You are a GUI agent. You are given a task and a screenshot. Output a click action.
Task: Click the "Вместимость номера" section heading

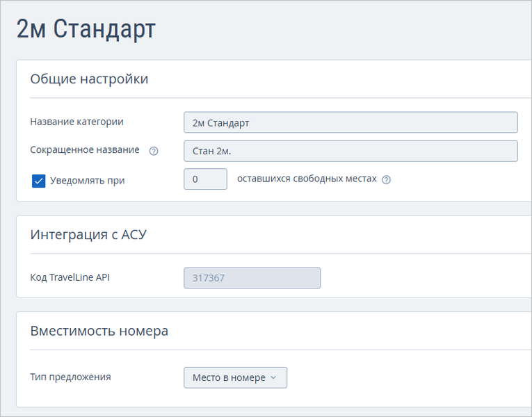pyautogui.click(x=99, y=331)
